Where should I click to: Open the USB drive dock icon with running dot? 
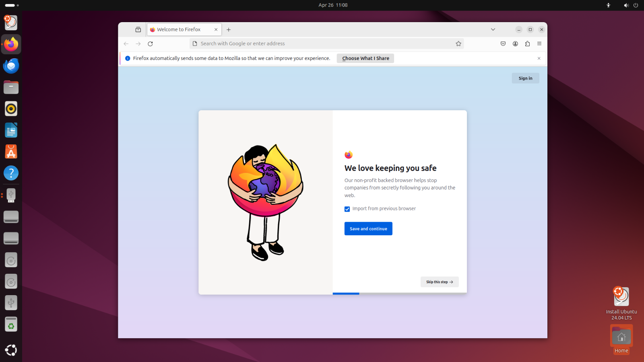[x=11, y=195]
